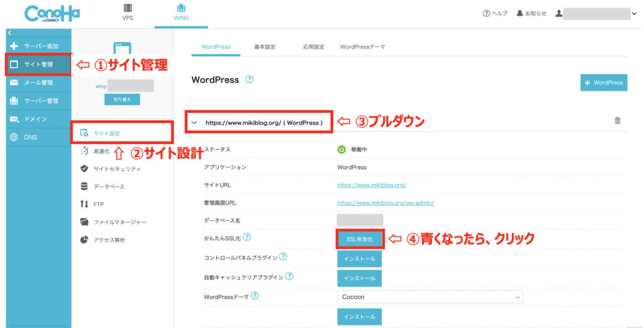
Task: Open サイトURL link mikiblog.org
Action: 372,185
